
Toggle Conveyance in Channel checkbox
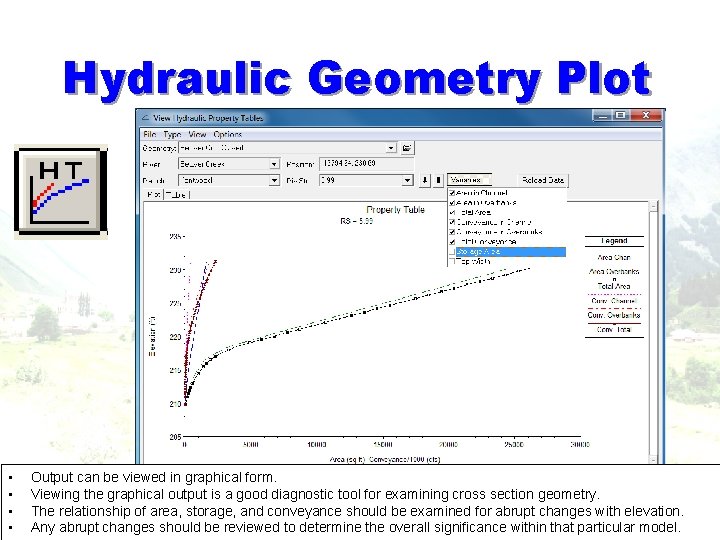pos(452,222)
